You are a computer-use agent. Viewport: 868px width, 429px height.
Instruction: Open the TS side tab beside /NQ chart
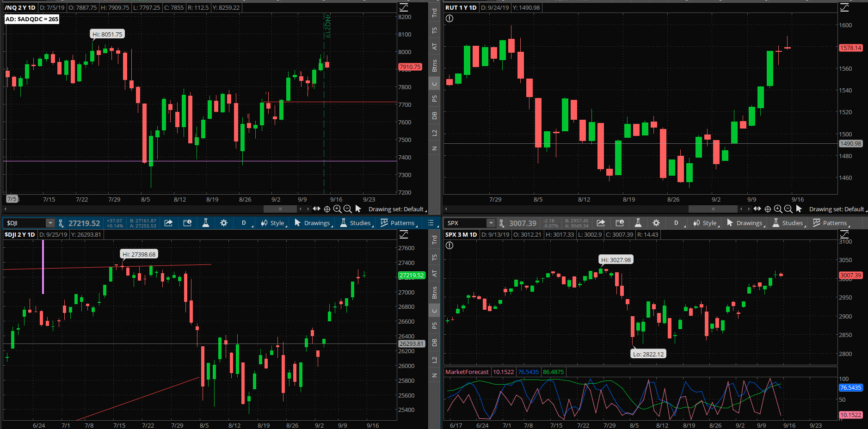tap(434, 31)
